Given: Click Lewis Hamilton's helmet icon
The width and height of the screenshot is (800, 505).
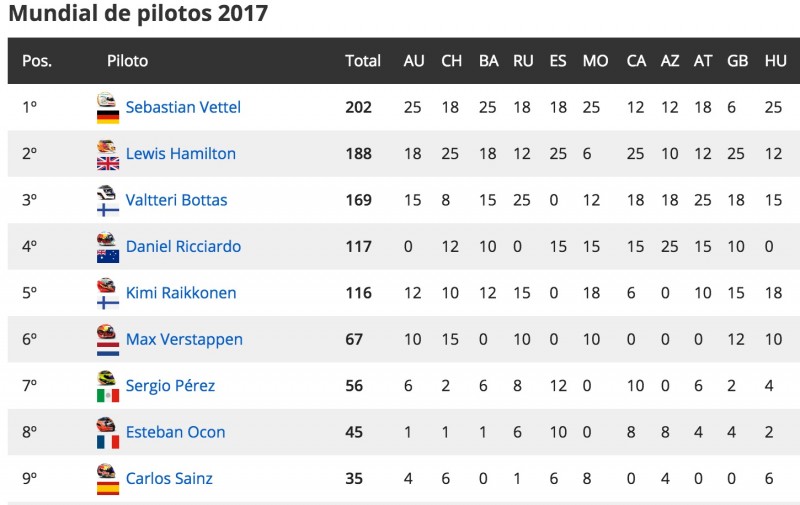Looking at the screenshot, I should (107, 146).
